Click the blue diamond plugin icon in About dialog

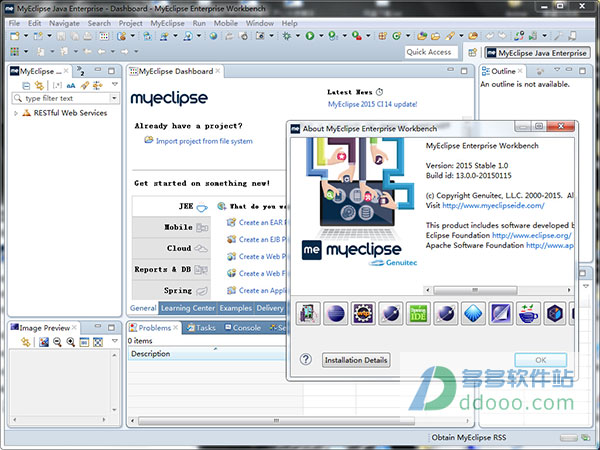pos(473,313)
